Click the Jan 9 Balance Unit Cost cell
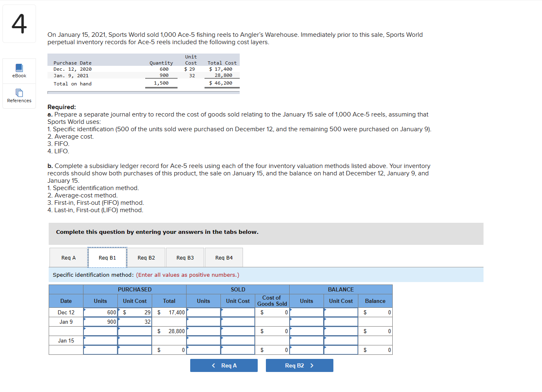The height and width of the screenshot is (392, 542). point(341,322)
